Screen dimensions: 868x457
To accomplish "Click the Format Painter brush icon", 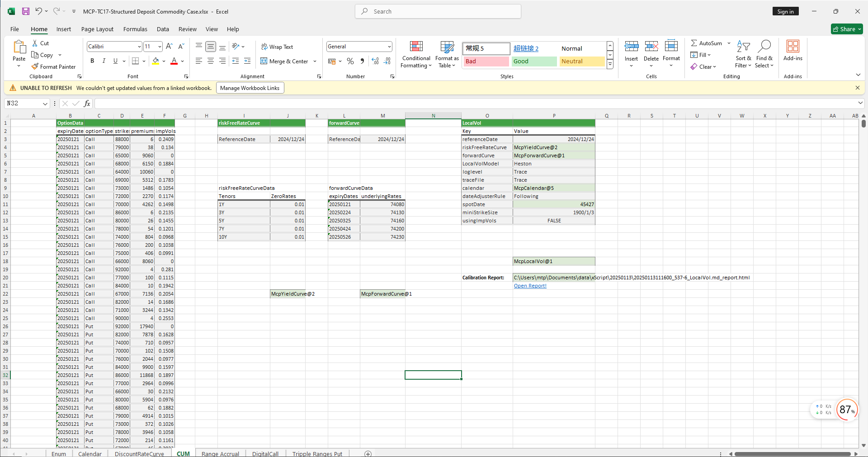I will 35,66.
